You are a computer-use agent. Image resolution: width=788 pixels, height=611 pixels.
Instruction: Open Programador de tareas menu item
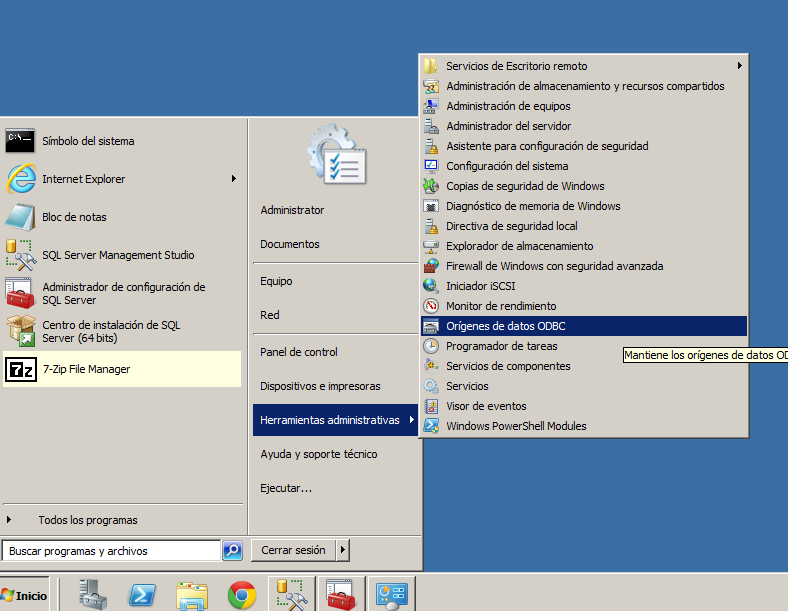(x=501, y=346)
